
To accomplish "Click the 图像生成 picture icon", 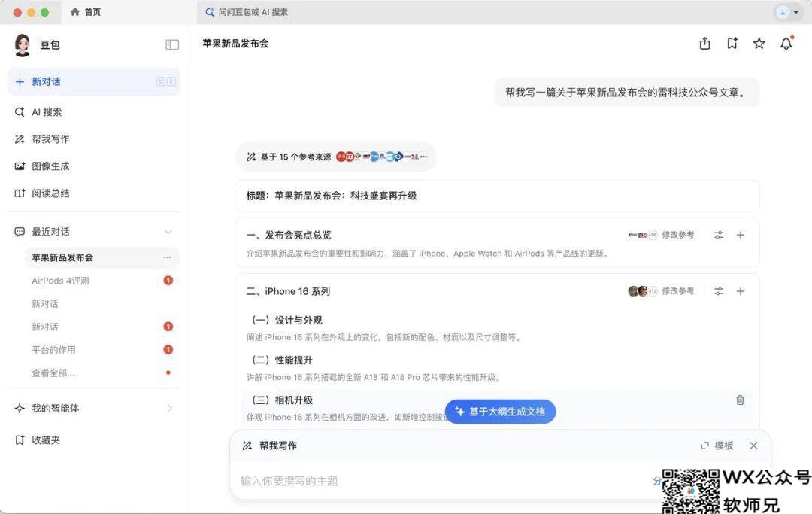I will click(20, 166).
